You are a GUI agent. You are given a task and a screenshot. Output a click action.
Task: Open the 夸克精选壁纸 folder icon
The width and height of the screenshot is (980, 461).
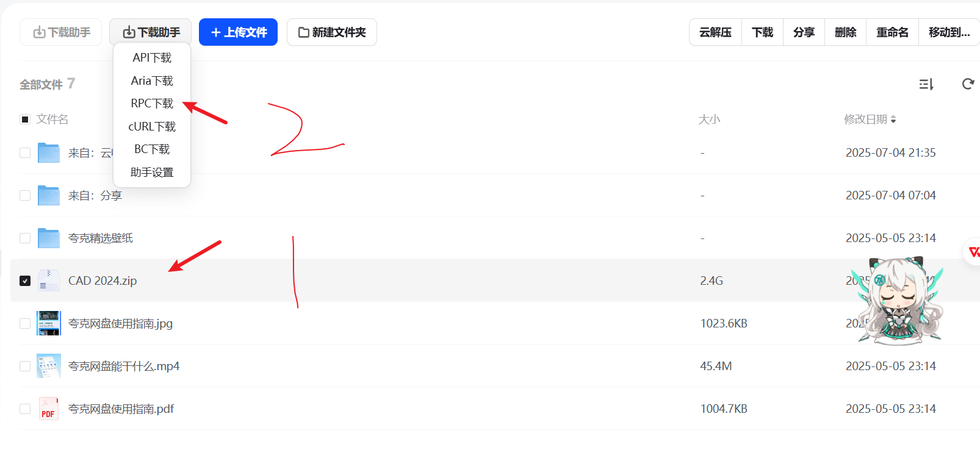(49, 238)
